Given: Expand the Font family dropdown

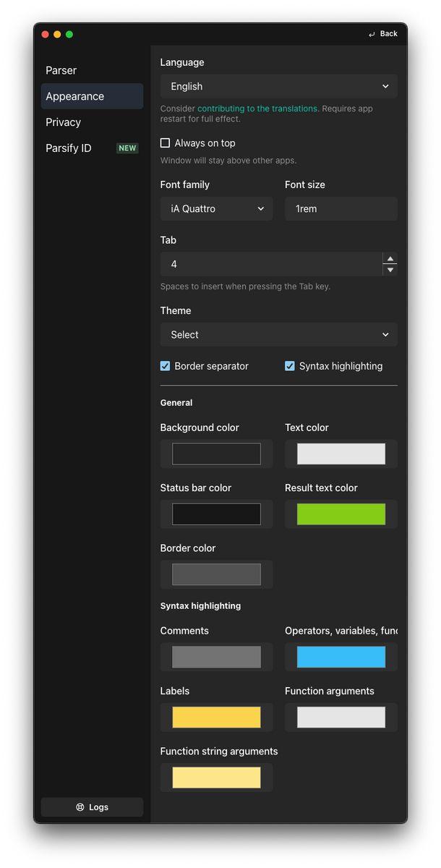Looking at the screenshot, I should click(x=216, y=209).
